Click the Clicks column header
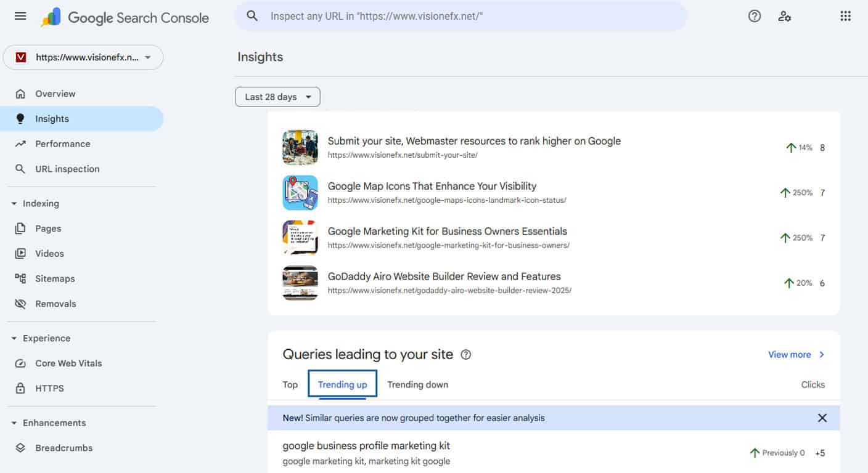Image resolution: width=868 pixels, height=473 pixels. pyautogui.click(x=813, y=384)
